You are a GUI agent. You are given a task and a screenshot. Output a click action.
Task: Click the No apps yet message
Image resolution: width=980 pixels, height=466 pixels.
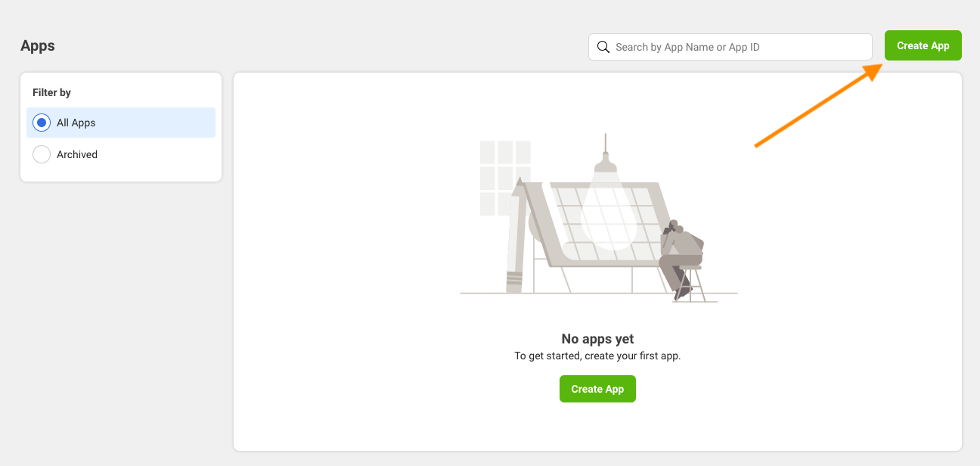click(x=597, y=339)
